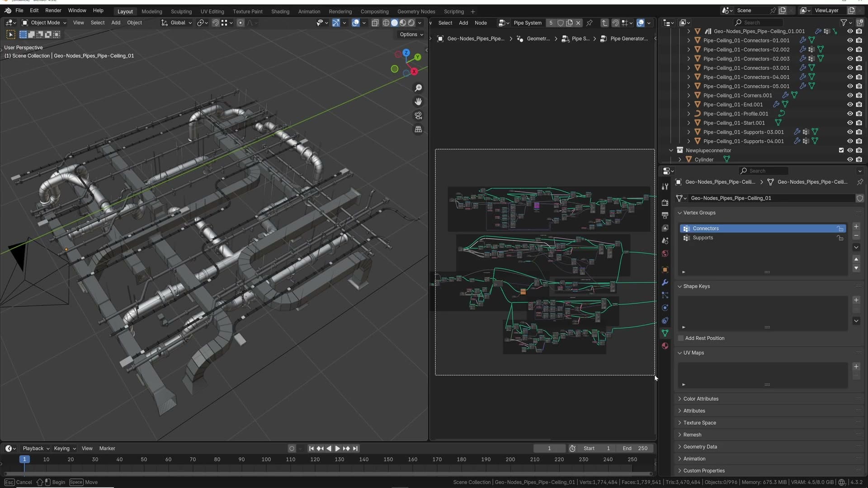
Task: Play animation forward in timeline
Action: click(x=337, y=448)
